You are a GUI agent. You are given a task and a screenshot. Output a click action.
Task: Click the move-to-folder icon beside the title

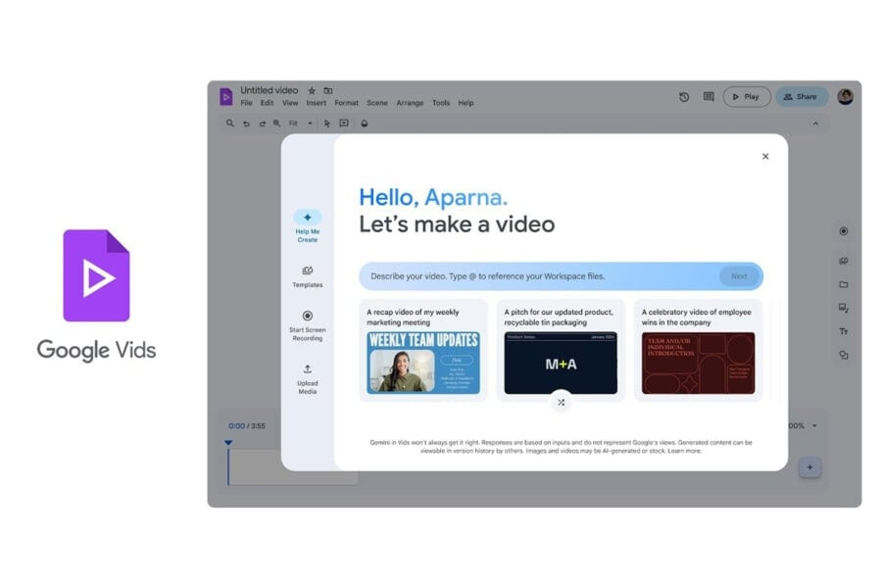328,90
